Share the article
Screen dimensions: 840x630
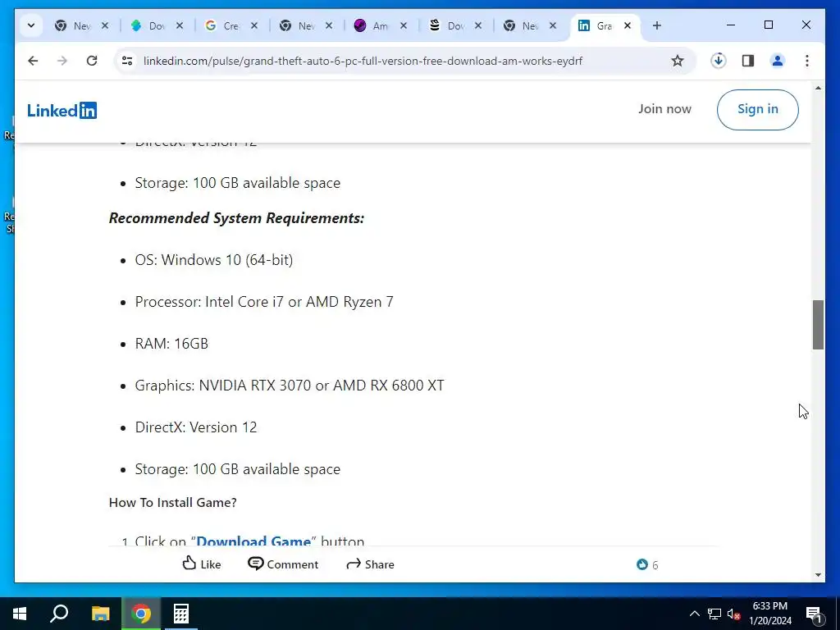coord(371,564)
